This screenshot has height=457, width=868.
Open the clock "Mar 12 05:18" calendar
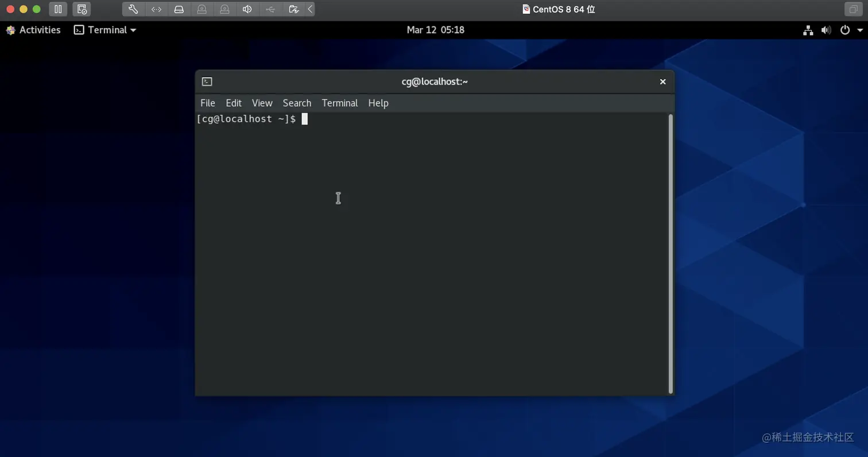point(435,30)
